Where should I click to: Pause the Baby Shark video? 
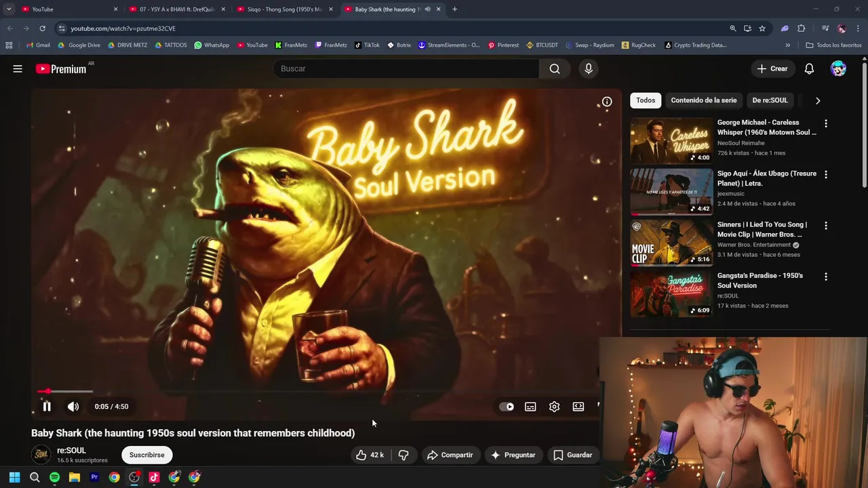tap(47, 407)
